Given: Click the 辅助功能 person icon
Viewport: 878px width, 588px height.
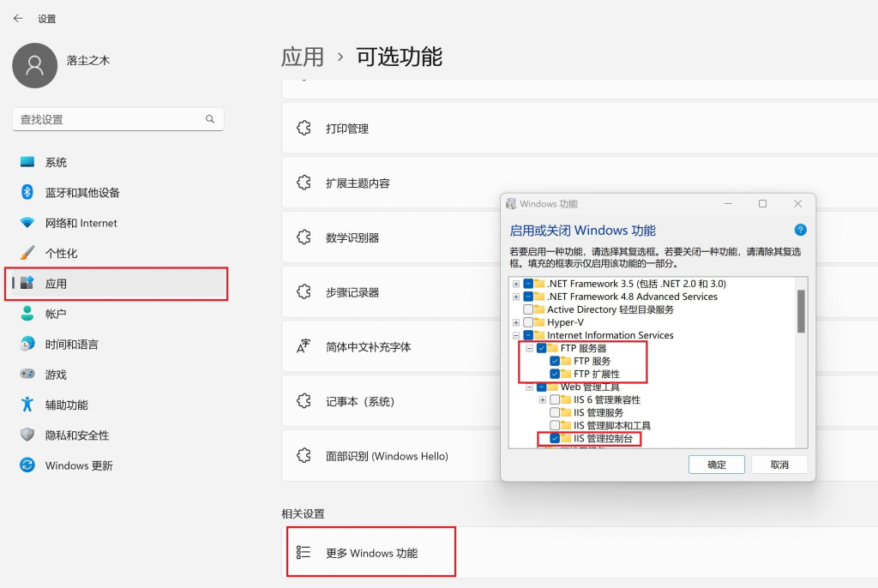Looking at the screenshot, I should click(27, 405).
